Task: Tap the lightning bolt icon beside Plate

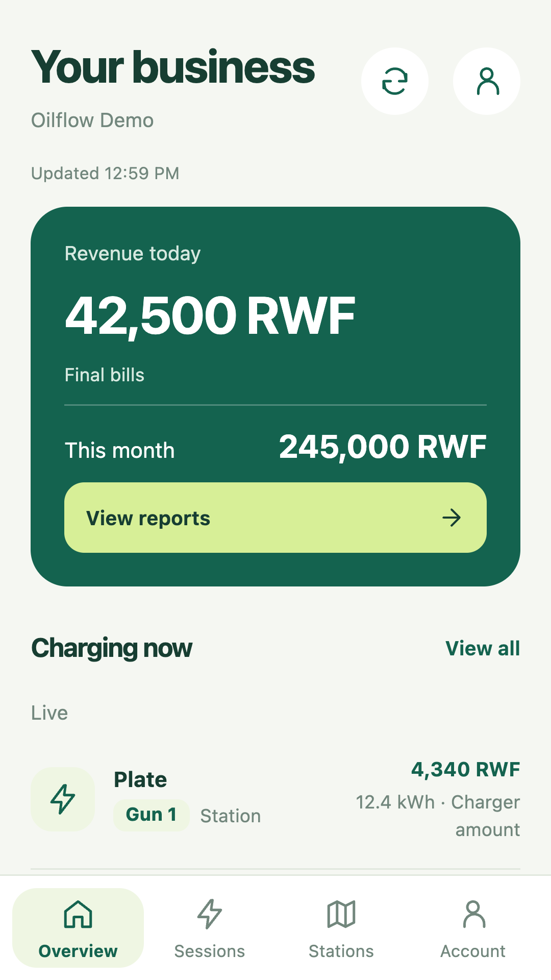Action: [63, 799]
